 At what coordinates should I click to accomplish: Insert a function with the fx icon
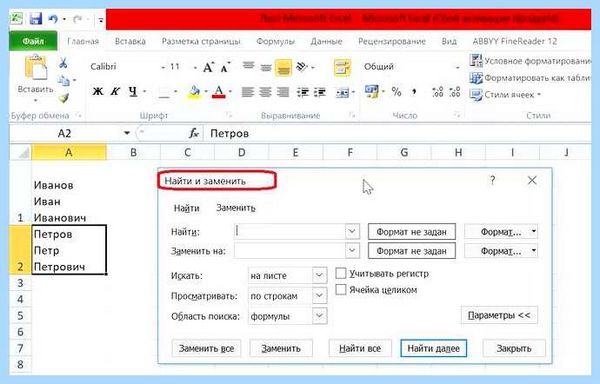pyautogui.click(x=194, y=133)
